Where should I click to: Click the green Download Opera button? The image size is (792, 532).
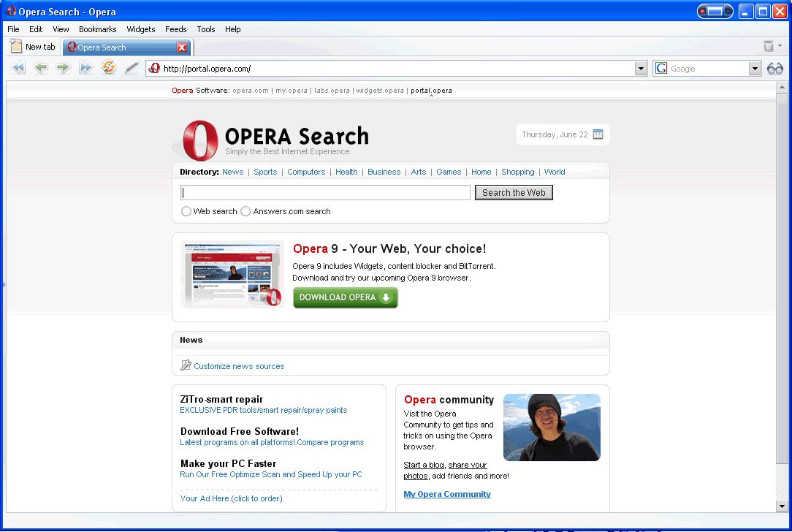(x=346, y=297)
